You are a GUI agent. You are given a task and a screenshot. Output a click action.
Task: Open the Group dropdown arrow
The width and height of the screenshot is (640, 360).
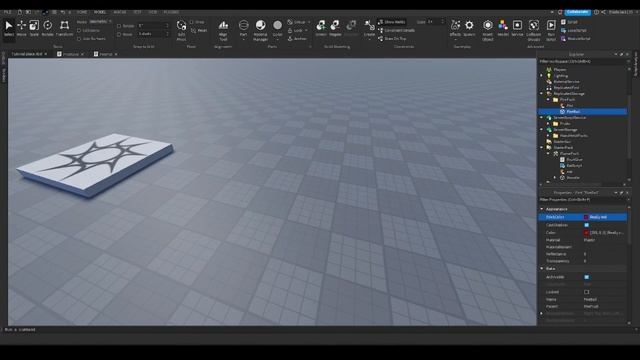click(309, 22)
